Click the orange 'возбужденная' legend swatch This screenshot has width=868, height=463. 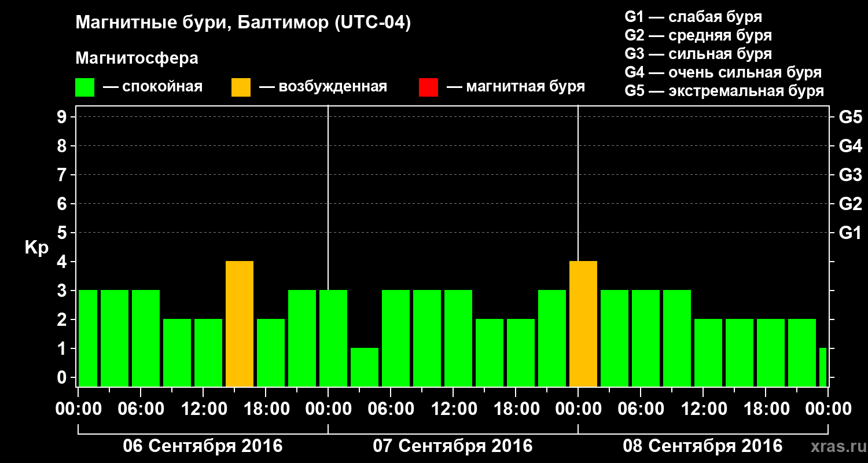coord(241,87)
